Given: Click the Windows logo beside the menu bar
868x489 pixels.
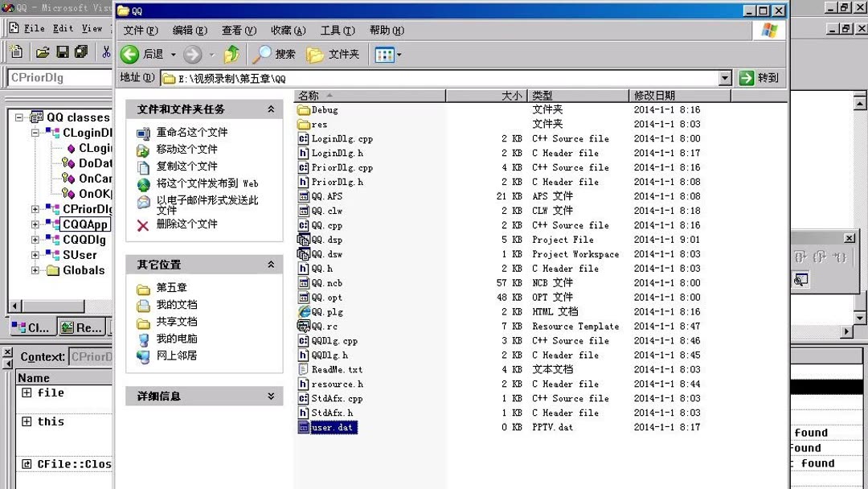Looking at the screenshot, I should click(769, 30).
